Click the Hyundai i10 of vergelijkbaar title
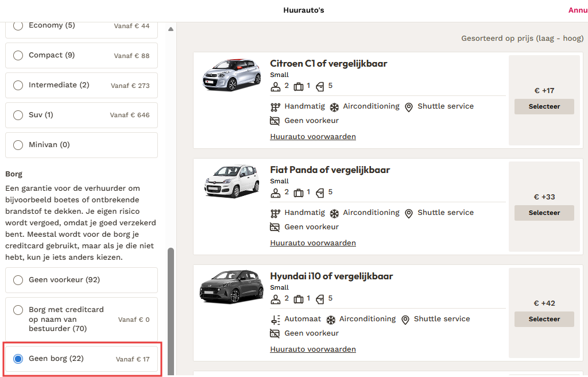 pyautogui.click(x=331, y=276)
